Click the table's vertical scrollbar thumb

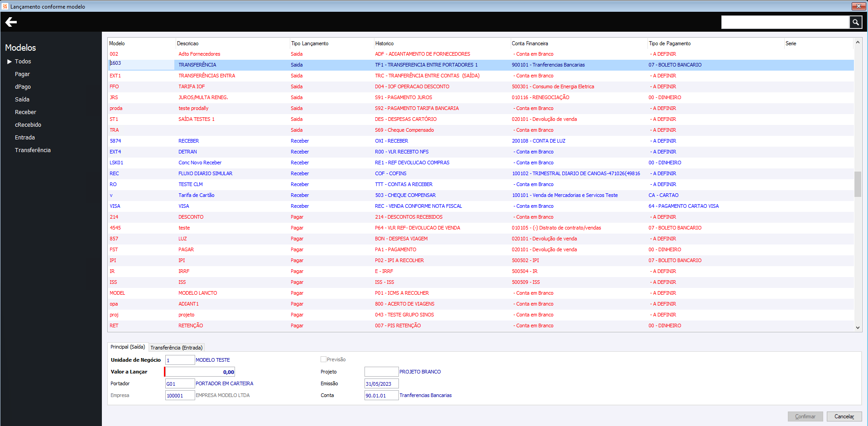click(x=858, y=184)
